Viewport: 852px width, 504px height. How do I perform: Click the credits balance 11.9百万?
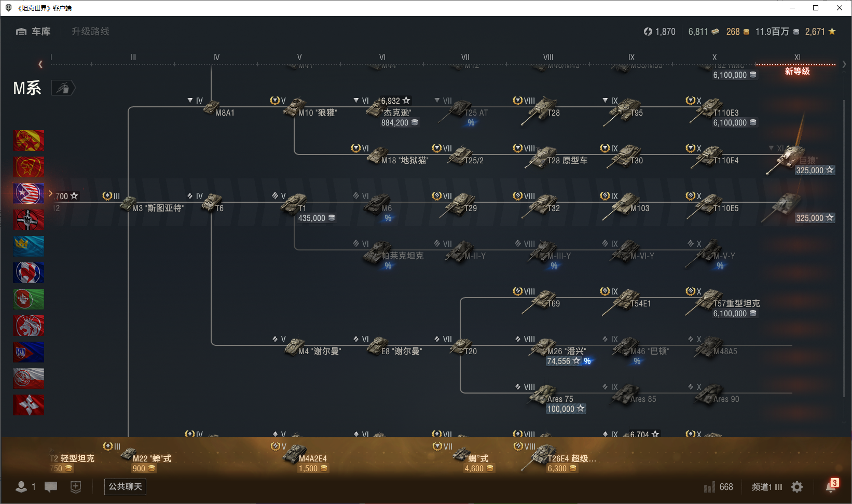click(777, 32)
